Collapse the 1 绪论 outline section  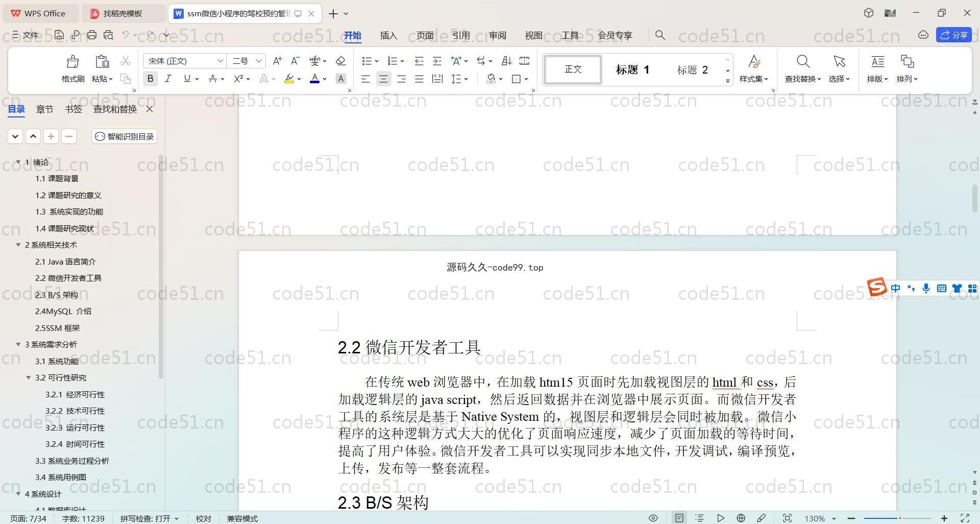pyautogui.click(x=18, y=162)
